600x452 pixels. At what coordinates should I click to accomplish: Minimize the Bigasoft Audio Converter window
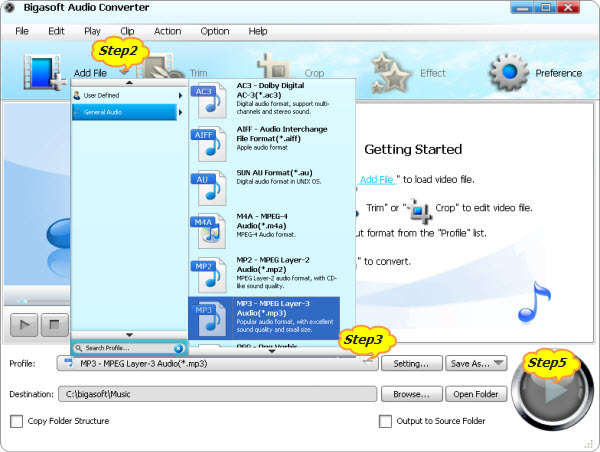522,8
